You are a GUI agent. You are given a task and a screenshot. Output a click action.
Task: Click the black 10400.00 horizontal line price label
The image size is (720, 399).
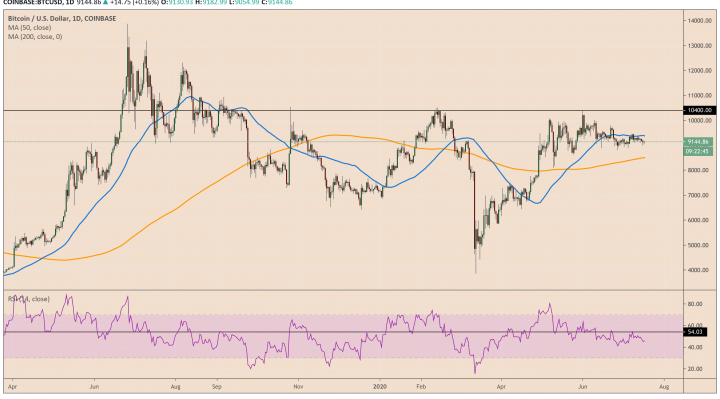(700, 110)
